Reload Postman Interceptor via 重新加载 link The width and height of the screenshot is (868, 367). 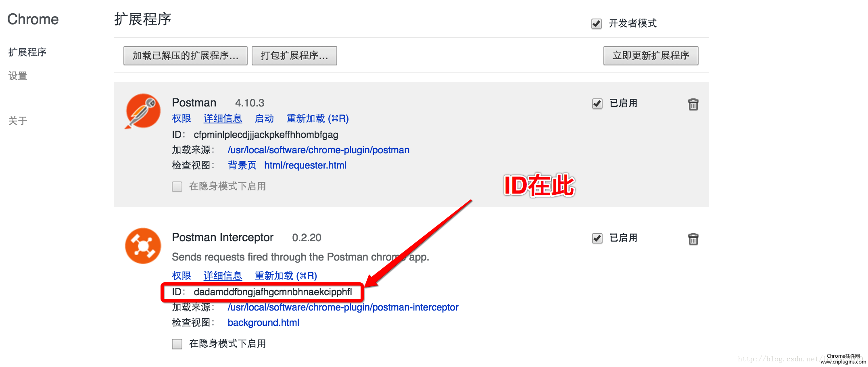tap(286, 276)
